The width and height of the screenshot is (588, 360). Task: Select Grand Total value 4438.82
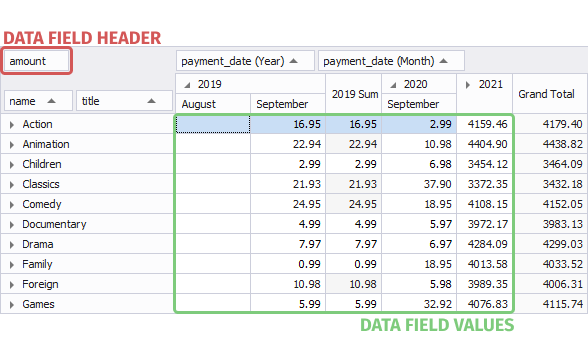tap(550, 144)
